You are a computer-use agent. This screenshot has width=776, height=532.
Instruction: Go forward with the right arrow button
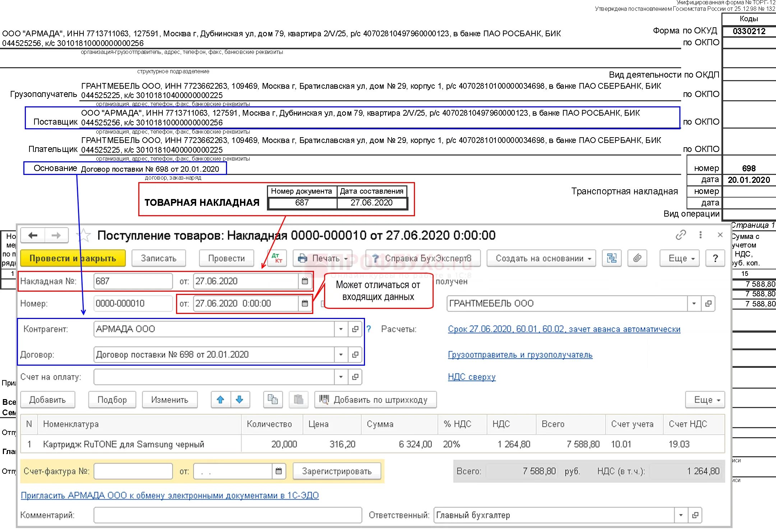click(56, 235)
